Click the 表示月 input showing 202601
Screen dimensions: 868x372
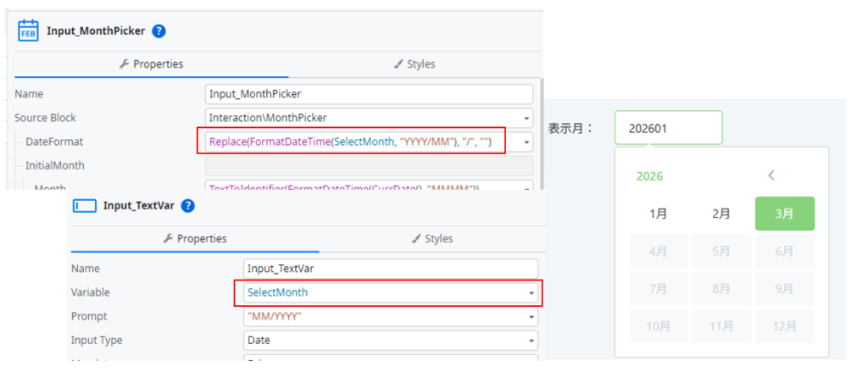click(668, 128)
